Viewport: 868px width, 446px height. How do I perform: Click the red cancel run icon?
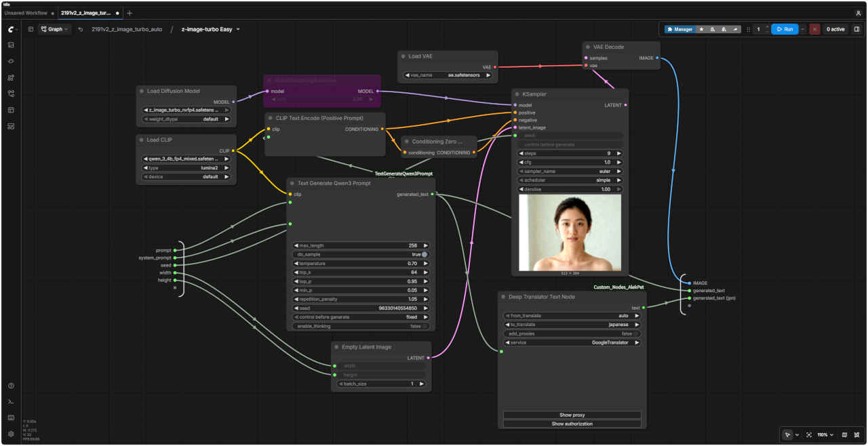coord(814,29)
